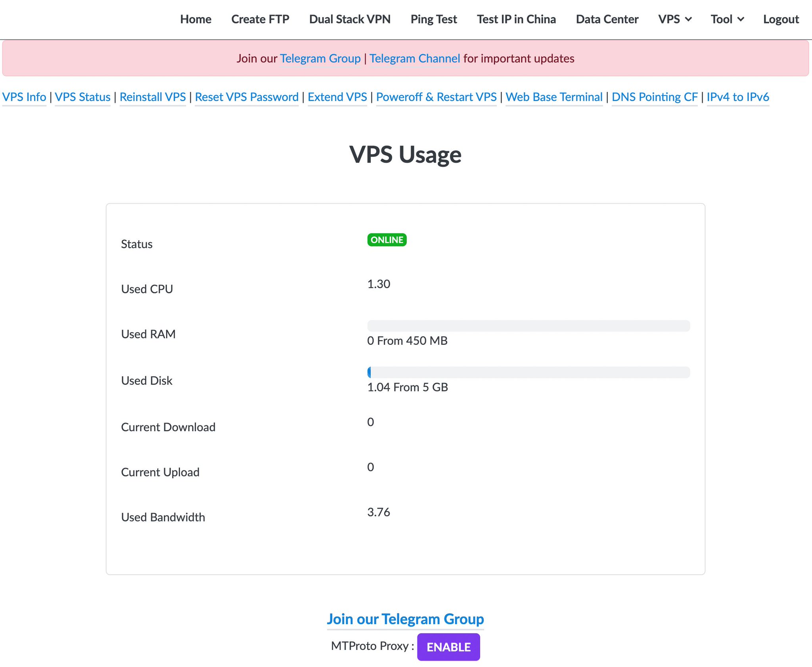The image size is (812, 667).
Task: Check VPS Status
Action: pyautogui.click(x=82, y=97)
